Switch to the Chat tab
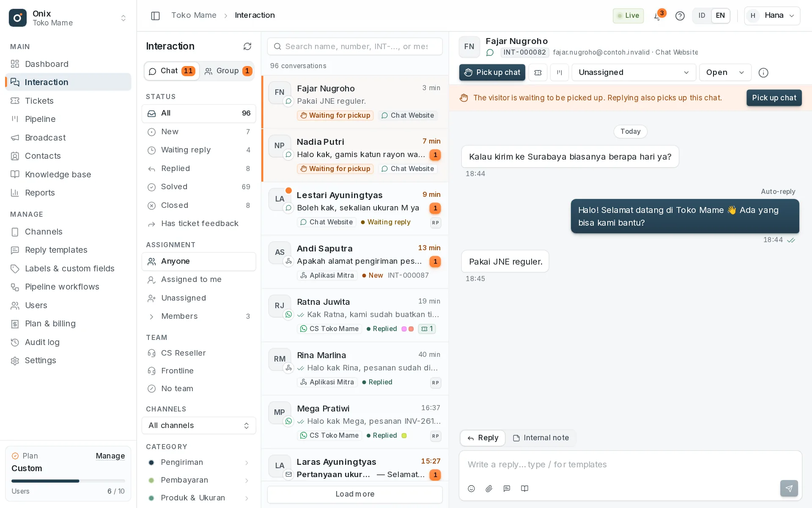The height and width of the screenshot is (508, 812). [172, 71]
